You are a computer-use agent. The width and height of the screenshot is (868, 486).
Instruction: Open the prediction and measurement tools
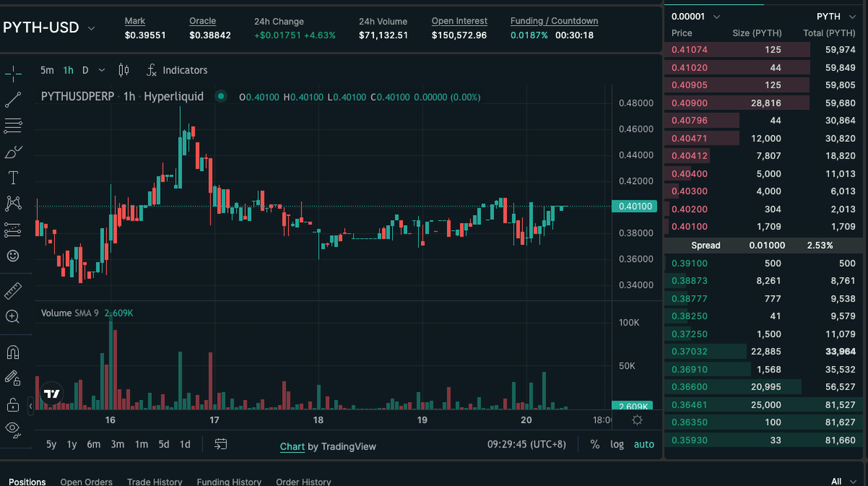click(13, 230)
